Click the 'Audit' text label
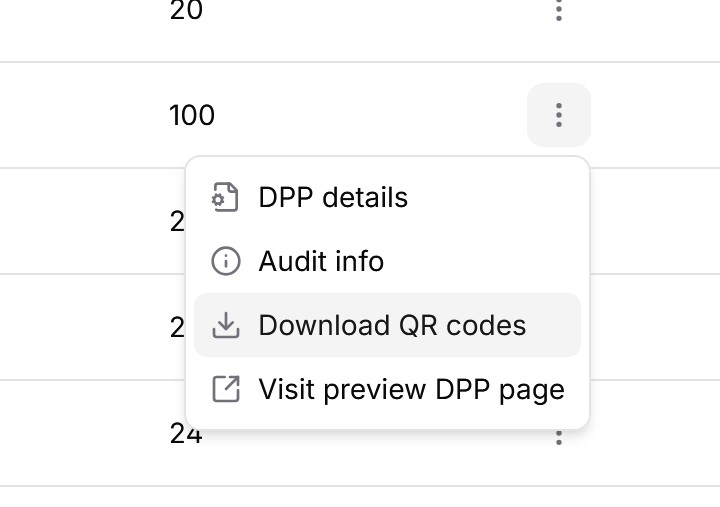 coord(290,261)
